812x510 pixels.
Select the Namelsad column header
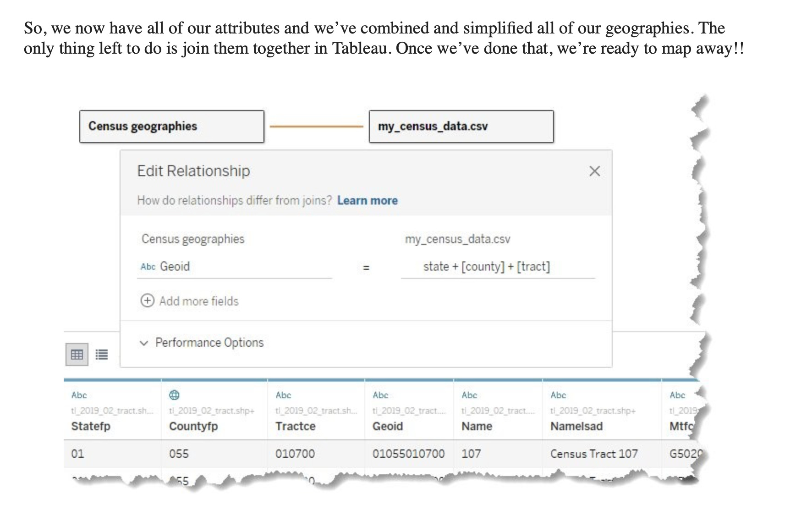point(576,426)
